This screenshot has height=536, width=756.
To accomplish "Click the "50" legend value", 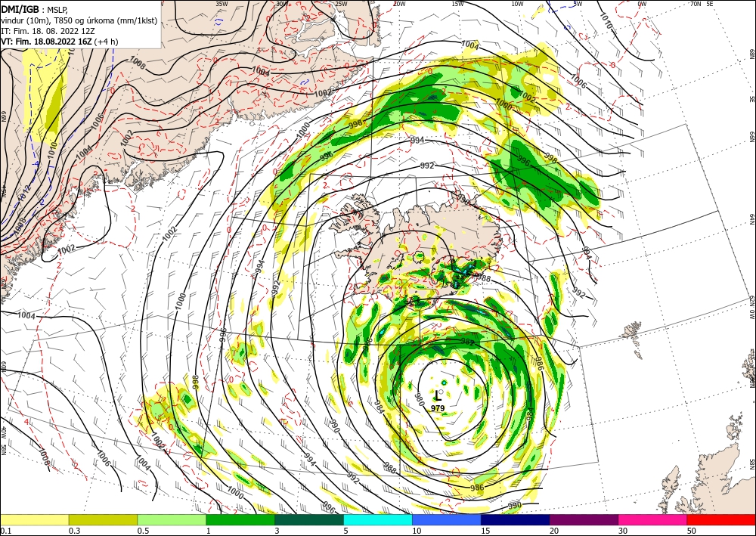I will pyautogui.click(x=692, y=531).
